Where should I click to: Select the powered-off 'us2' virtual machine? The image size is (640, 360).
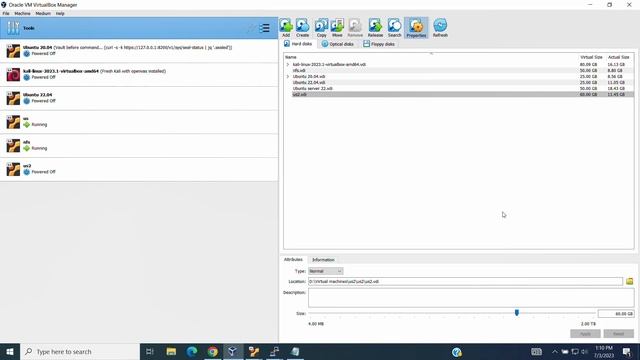tap(139, 169)
